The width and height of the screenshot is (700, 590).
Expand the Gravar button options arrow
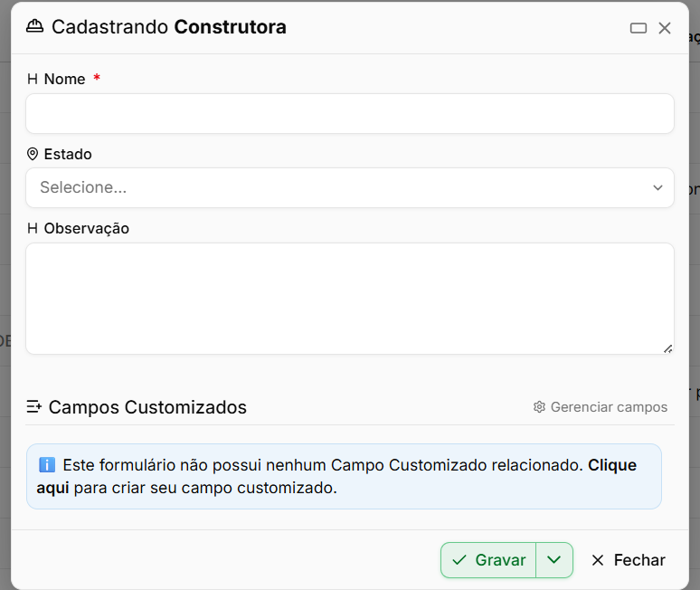554,560
